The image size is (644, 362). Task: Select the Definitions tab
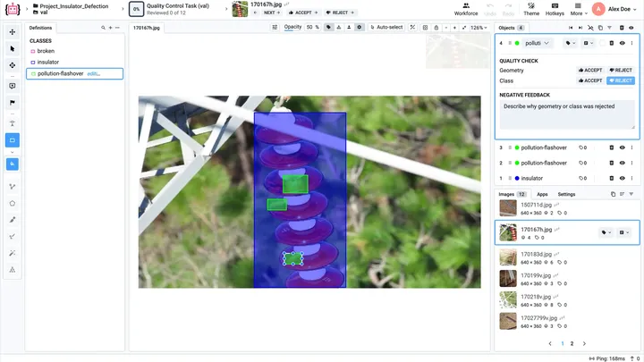(40, 28)
